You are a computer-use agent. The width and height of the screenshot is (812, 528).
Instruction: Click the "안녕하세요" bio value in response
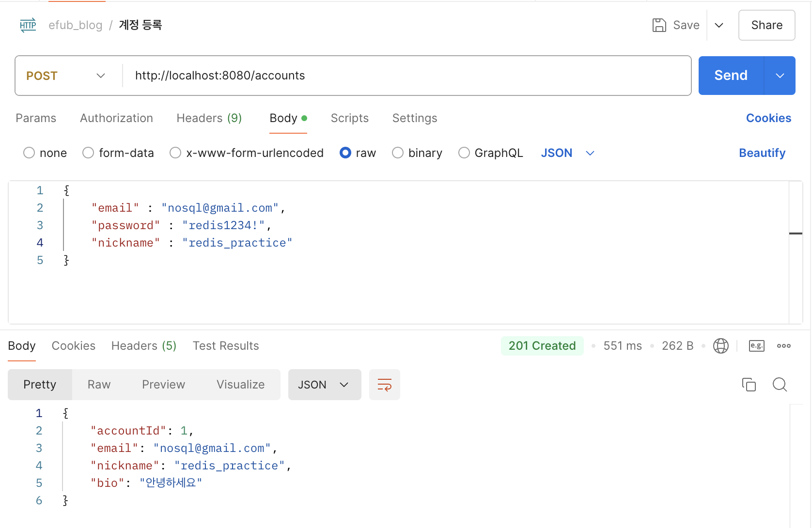coord(171,483)
